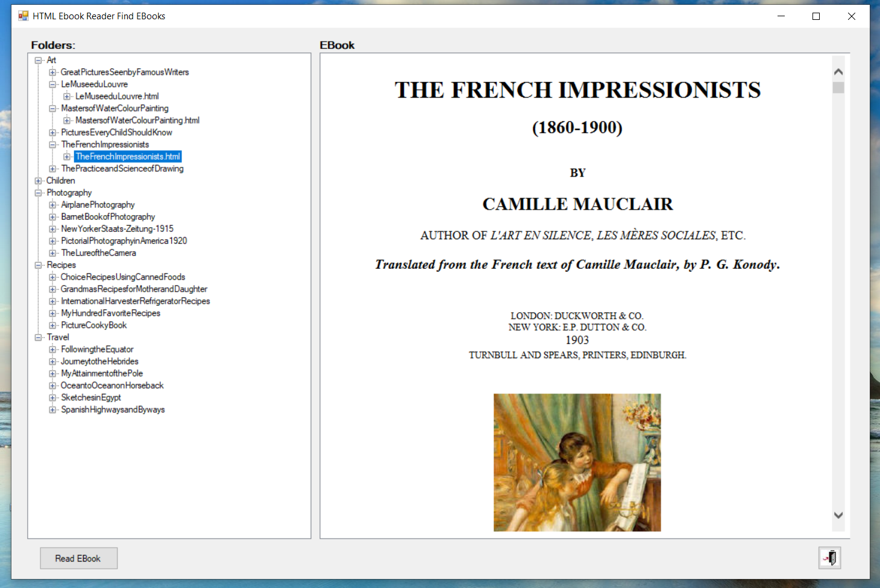Image resolution: width=880 pixels, height=588 pixels.
Task: Select InternationalHarvesterRefrigeratorRecipes item
Action: tap(136, 301)
